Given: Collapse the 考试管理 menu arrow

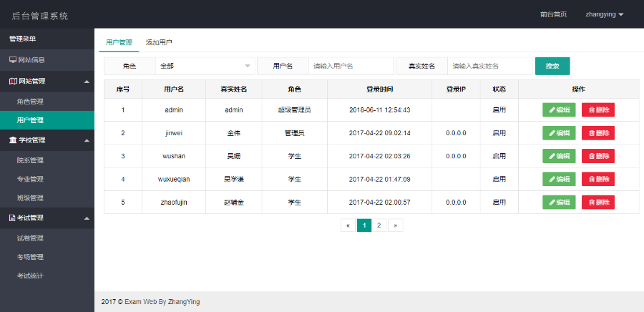Looking at the screenshot, I should coord(87,218).
